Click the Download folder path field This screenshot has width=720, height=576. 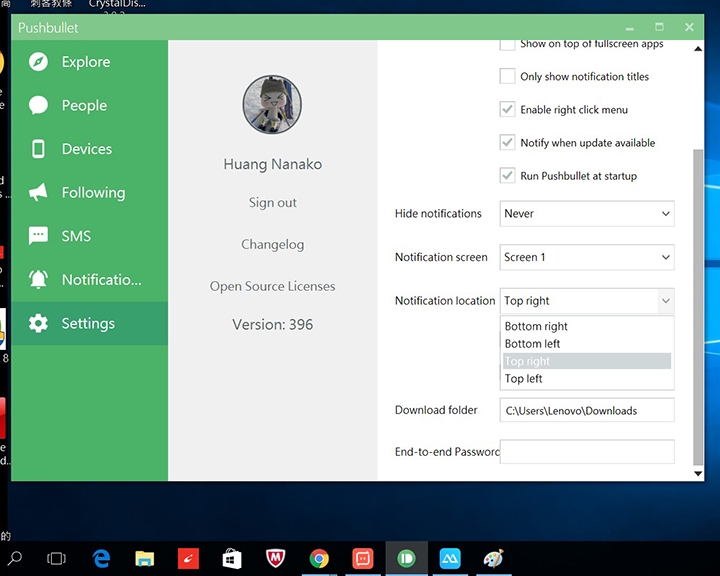click(x=587, y=410)
